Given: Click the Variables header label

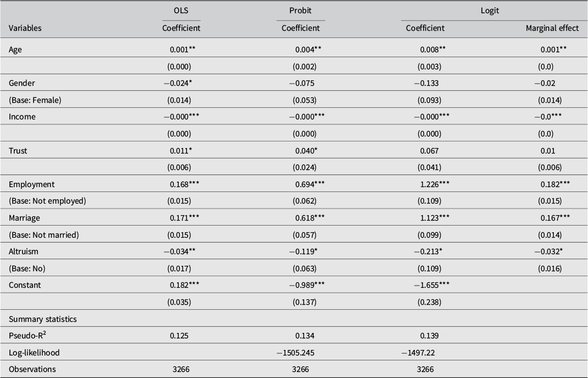Looking at the screenshot, I should [25, 28].
